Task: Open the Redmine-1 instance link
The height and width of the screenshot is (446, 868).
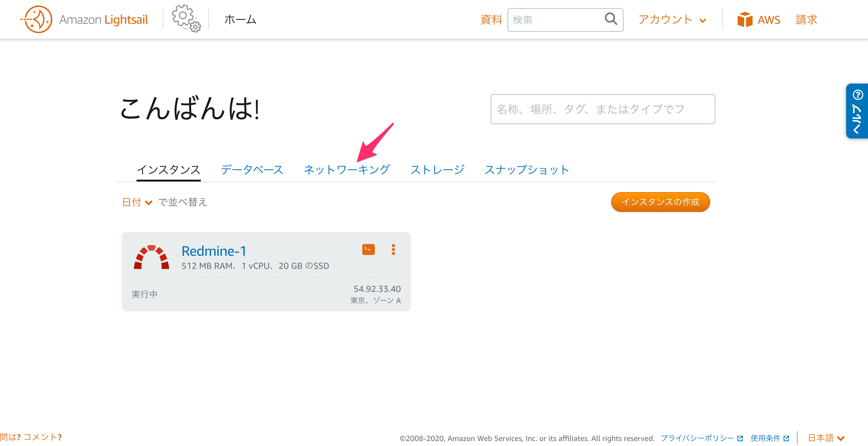Action: [x=214, y=251]
